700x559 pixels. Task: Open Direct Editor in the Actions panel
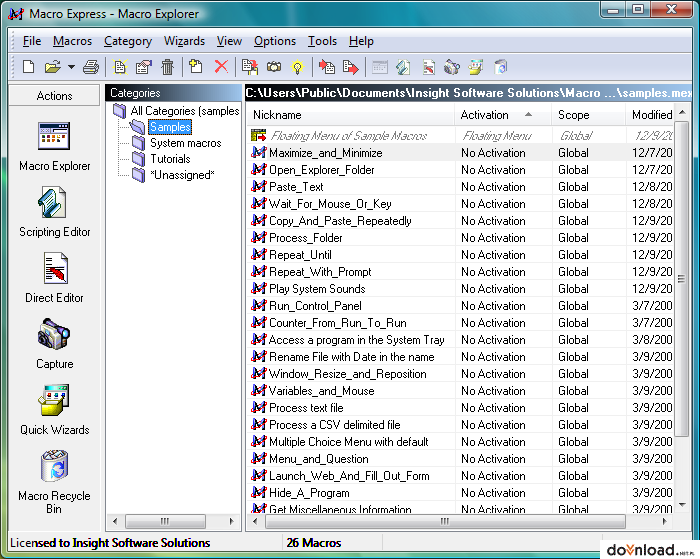[x=54, y=278]
